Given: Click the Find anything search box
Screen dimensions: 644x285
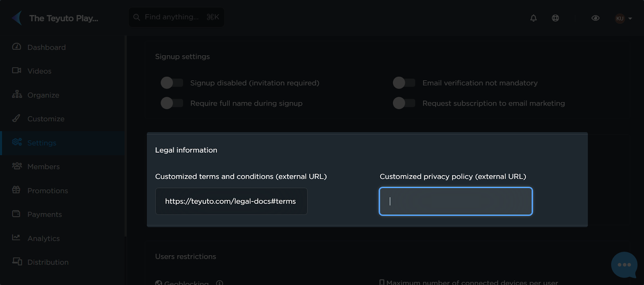Looking at the screenshot, I should (176, 17).
